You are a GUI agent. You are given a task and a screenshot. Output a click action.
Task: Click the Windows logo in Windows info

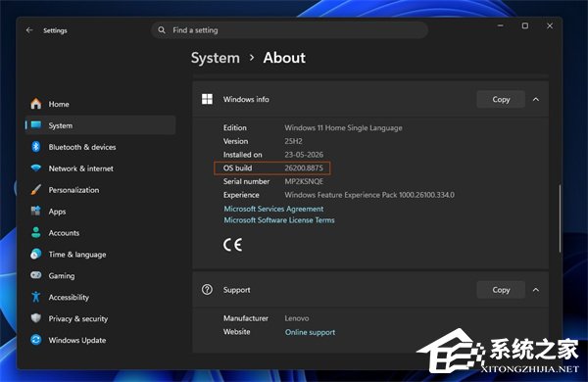point(207,99)
